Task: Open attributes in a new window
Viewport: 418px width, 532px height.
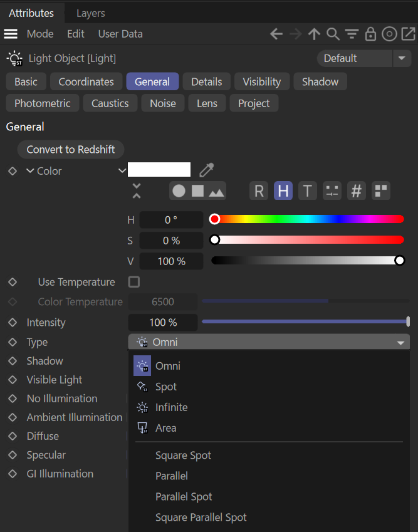Action: click(407, 34)
